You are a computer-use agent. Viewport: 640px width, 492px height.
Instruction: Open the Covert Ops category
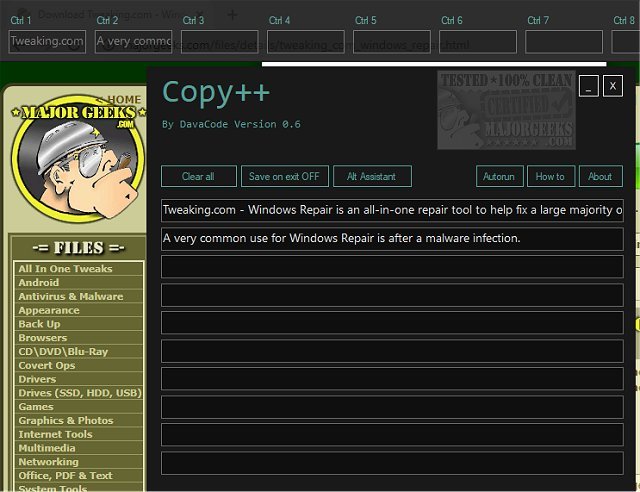pyautogui.click(x=78, y=365)
